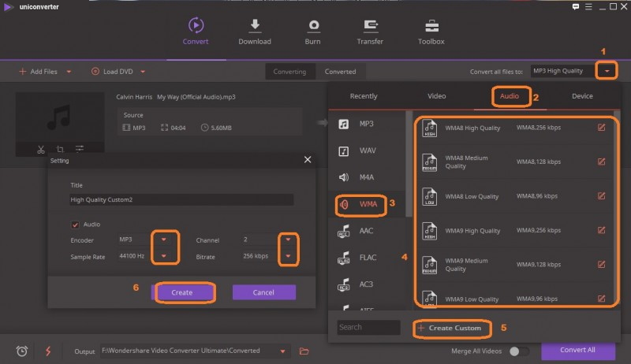Screen dimensions: 631x364
Task: Click the Create button
Action: coord(182,292)
